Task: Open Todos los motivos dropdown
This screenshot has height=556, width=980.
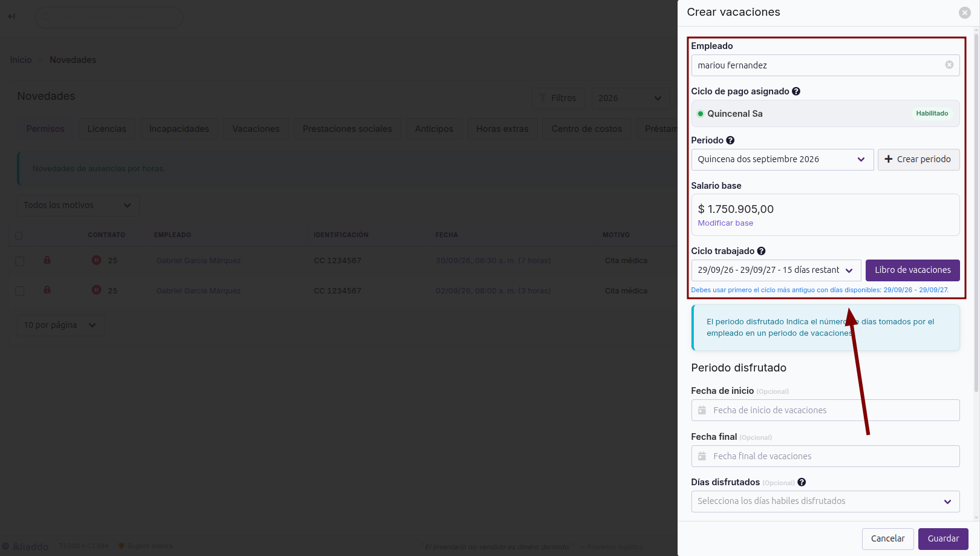Action: pyautogui.click(x=78, y=206)
